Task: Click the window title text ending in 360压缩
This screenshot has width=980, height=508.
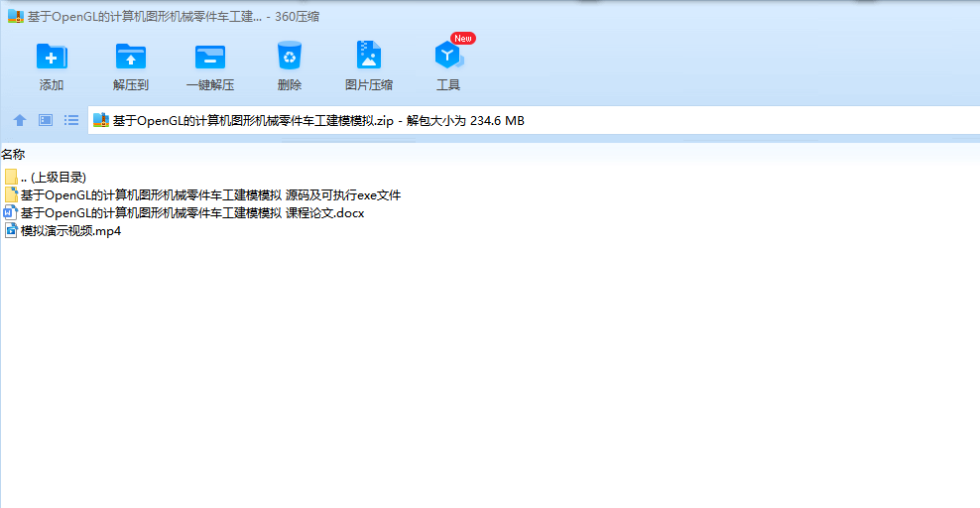Action: (x=174, y=17)
